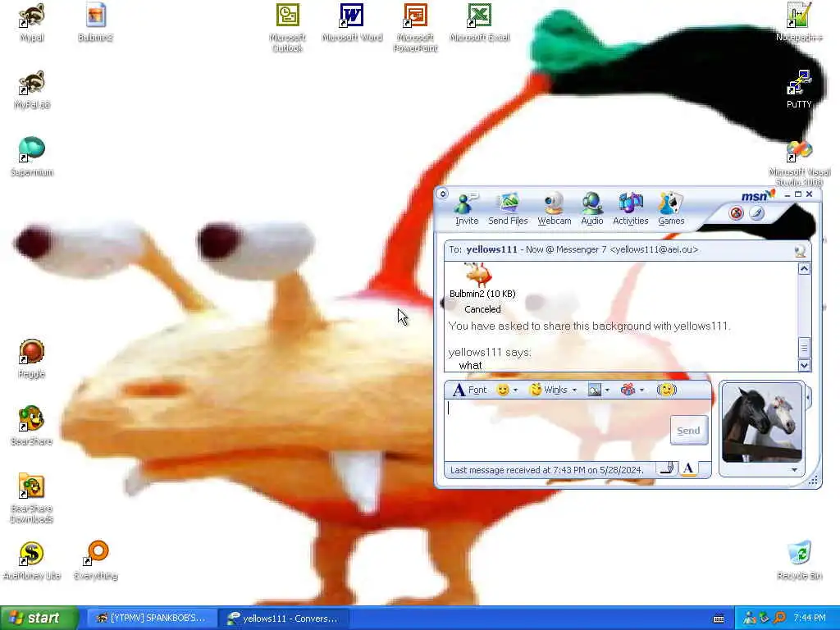Image resolution: width=840 pixels, height=630 pixels.
Task: Select Microsoft Visual Studio 2008 icon
Action: tap(799, 163)
